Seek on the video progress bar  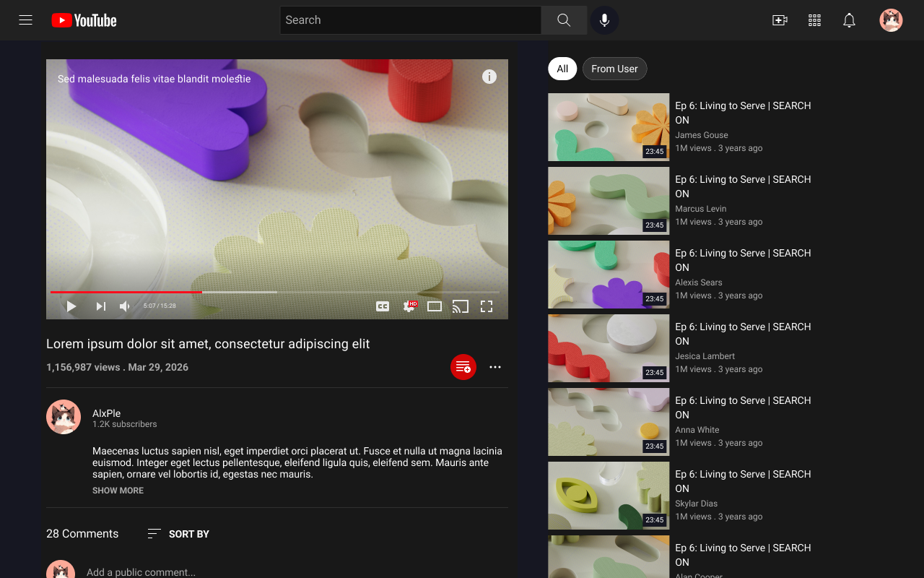tap(274, 292)
